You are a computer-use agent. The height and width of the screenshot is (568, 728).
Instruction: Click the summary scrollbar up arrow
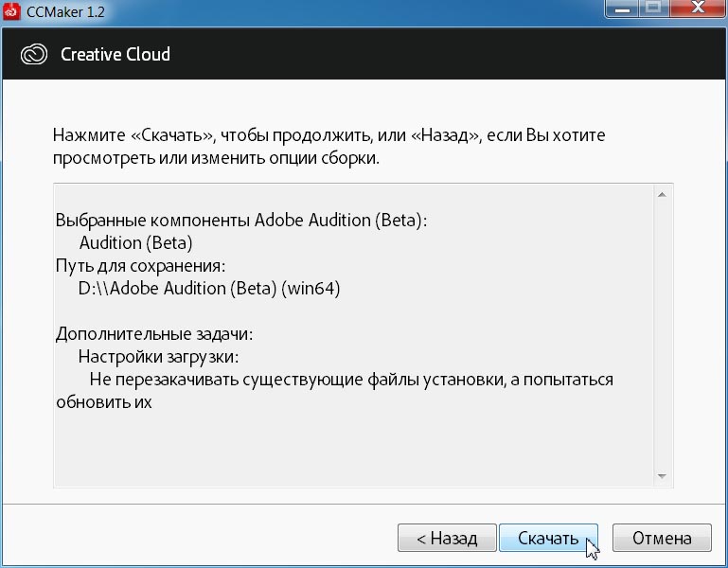[x=662, y=195]
